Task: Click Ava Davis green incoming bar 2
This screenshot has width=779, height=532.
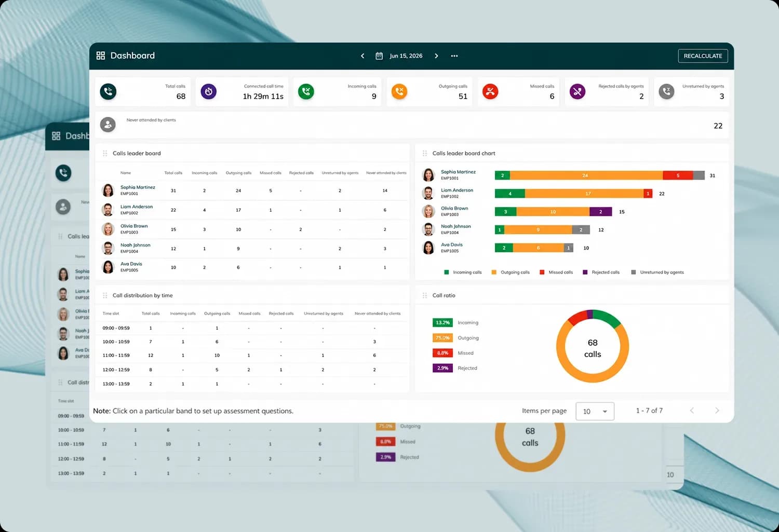Action: [x=504, y=248]
